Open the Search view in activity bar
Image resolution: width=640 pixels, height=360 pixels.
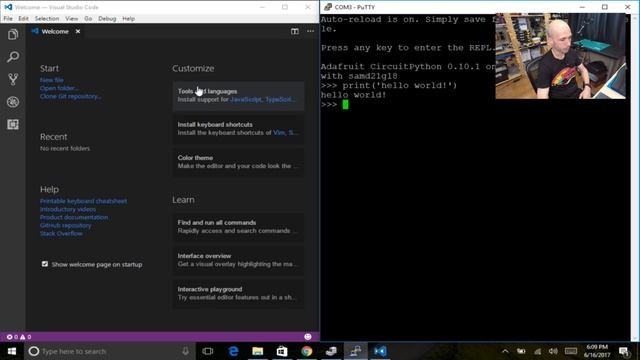pyautogui.click(x=13, y=57)
